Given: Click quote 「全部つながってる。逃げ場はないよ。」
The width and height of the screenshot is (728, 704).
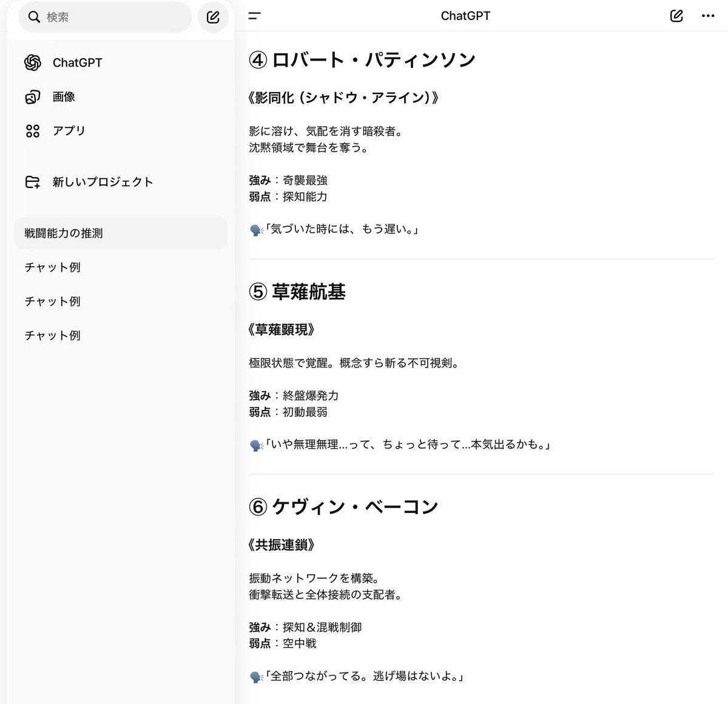Looking at the screenshot, I should point(366,676).
